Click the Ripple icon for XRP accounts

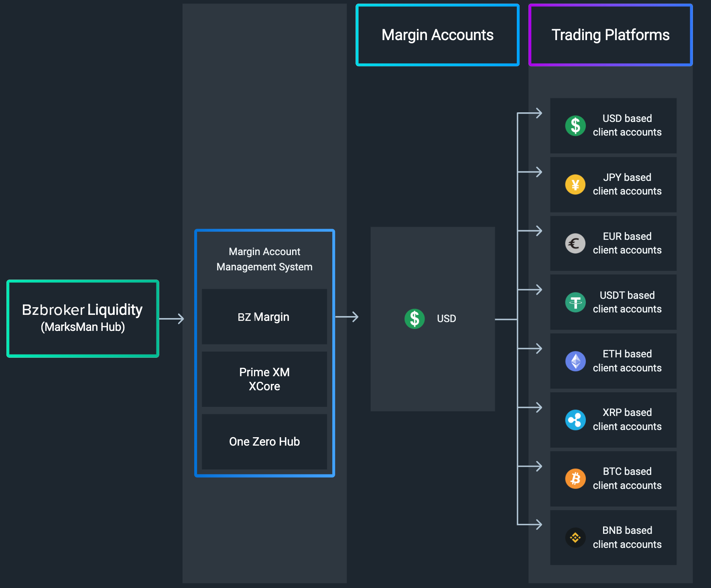point(575,420)
